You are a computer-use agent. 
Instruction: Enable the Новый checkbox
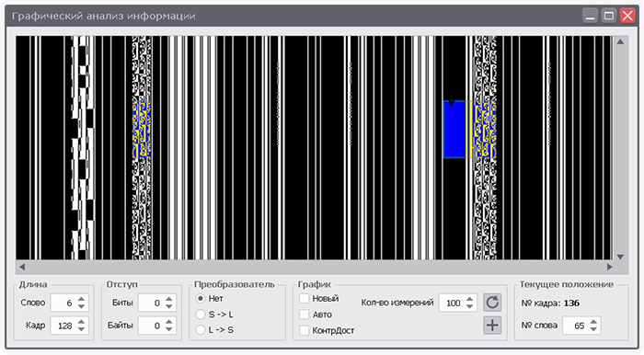pos(305,298)
